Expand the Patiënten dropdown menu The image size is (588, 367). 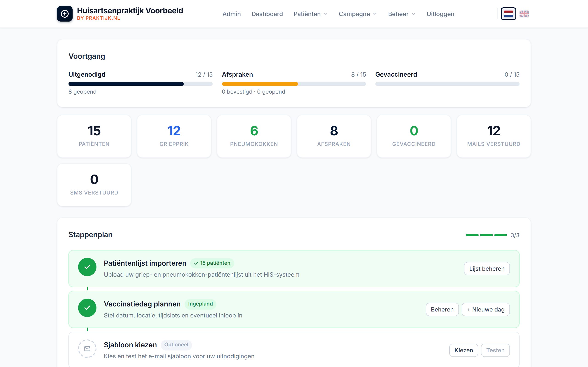[310, 14]
